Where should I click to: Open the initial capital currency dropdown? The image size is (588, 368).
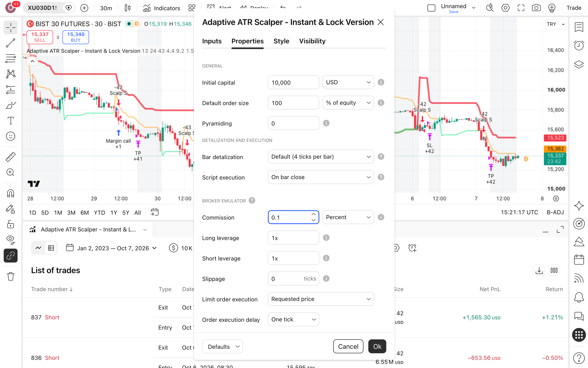click(348, 83)
